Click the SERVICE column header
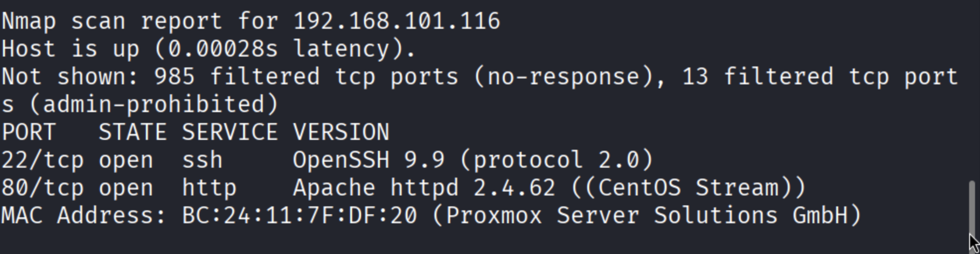The width and height of the screenshot is (980, 254). click(x=230, y=132)
